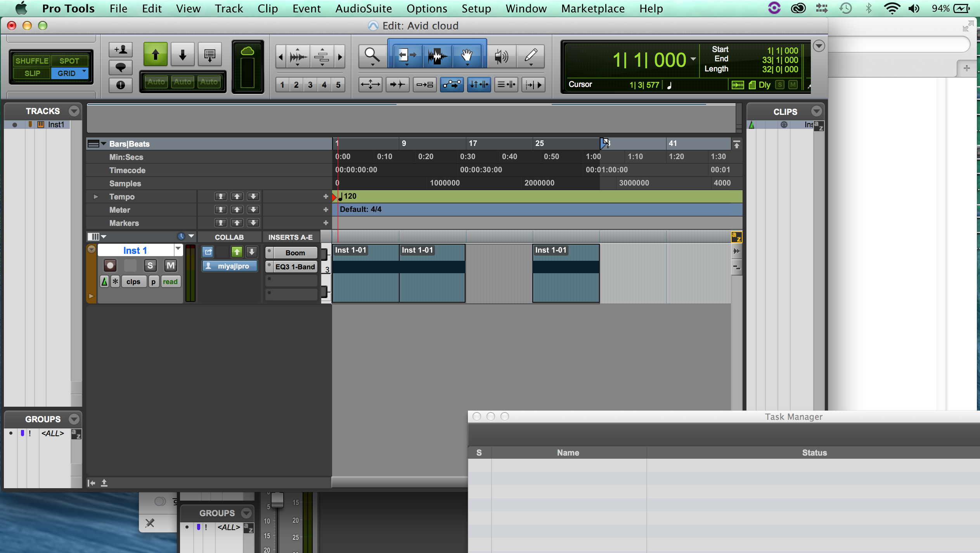Solo the Inst 1 track
Image resolution: width=980 pixels, height=553 pixels.
(150, 265)
